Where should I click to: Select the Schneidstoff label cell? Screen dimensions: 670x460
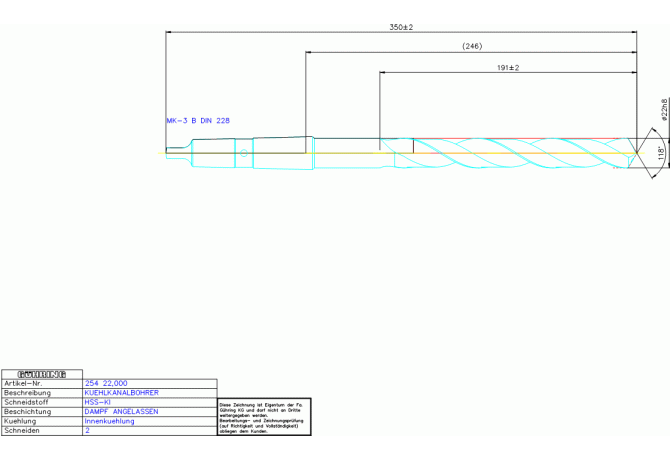[42, 402]
